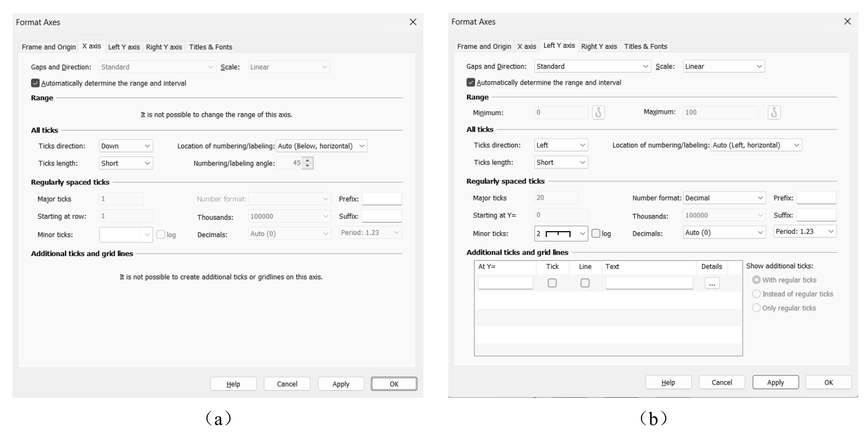Viewport: 868px width, 441px height.
Task: Close the Format Axes dialog labeled (b)
Action: (847, 21)
